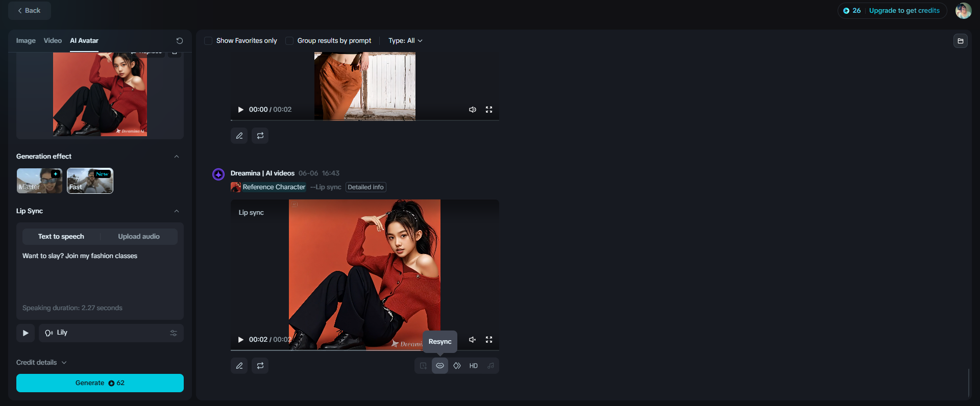
Task: Tick the Group results by prompt checkbox
Action: click(x=289, y=41)
